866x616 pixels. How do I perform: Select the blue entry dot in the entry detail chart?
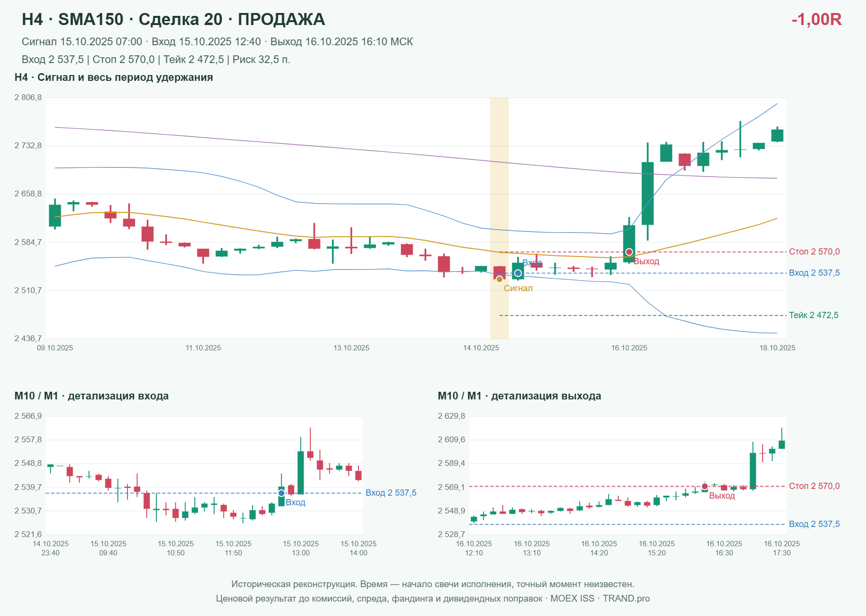(281, 493)
